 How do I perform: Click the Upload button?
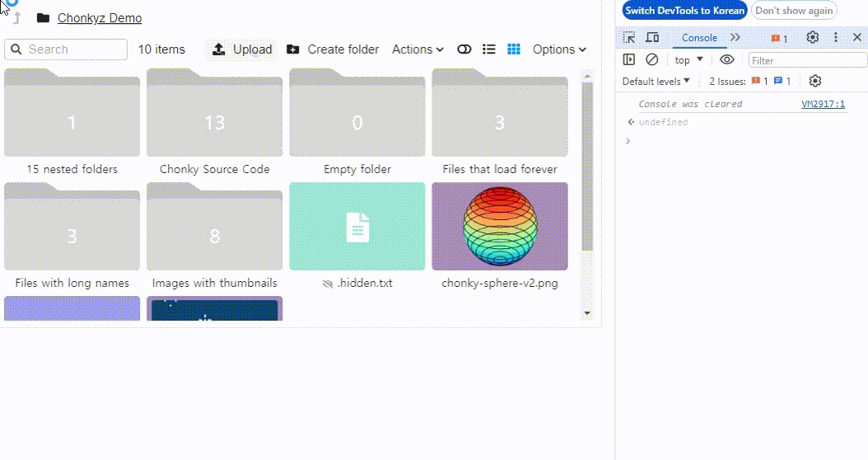pyautogui.click(x=242, y=49)
